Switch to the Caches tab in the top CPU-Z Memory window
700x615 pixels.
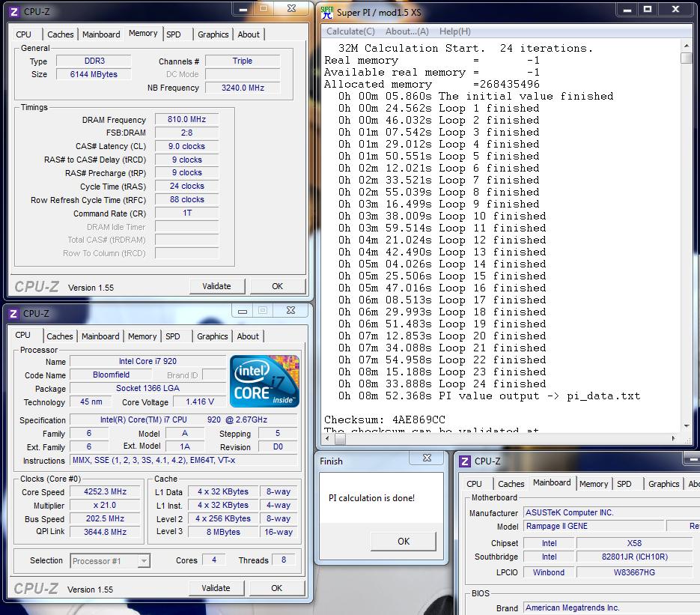(61, 34)
